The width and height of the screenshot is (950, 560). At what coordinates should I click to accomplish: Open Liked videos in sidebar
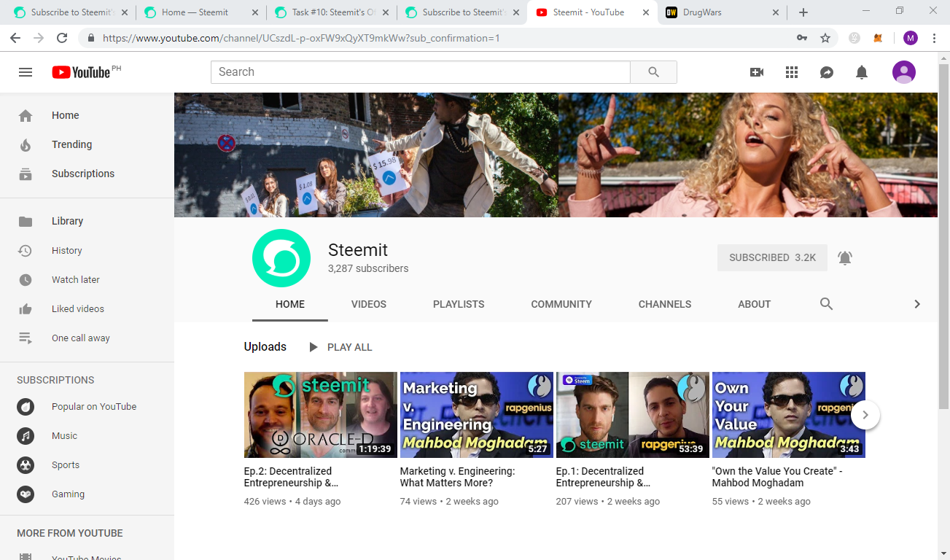pos(87,308)
